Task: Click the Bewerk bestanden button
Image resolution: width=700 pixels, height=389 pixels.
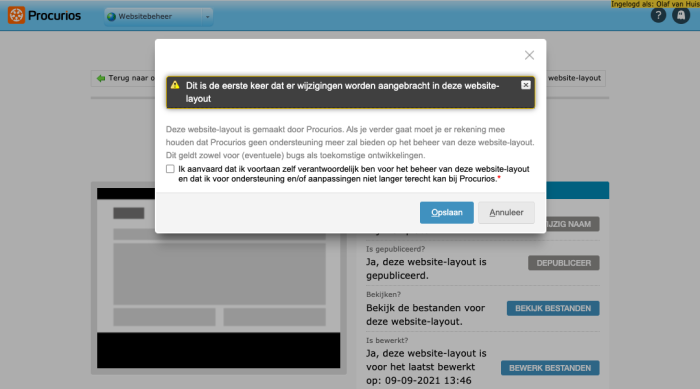Action: (550, 368)
